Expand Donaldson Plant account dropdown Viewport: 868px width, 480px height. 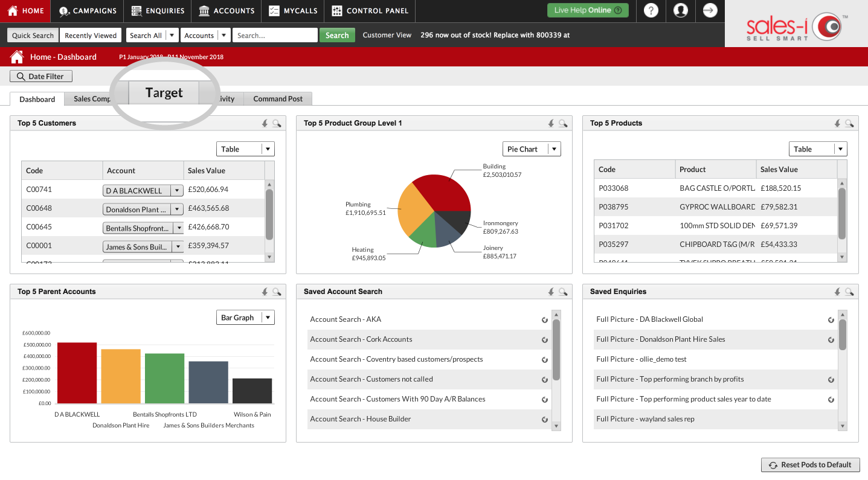click(176, 210)
